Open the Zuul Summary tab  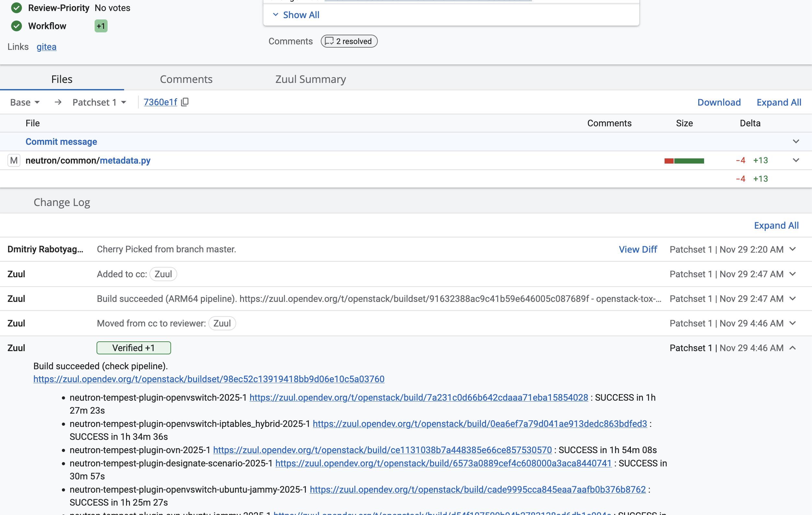tap(310, 79)
